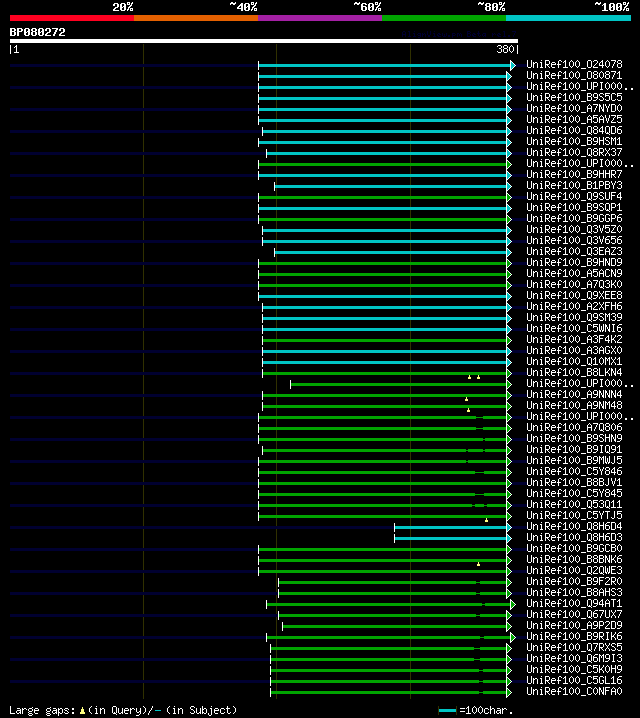Open hit UniRef100_O80871

[x=574, y=75]
